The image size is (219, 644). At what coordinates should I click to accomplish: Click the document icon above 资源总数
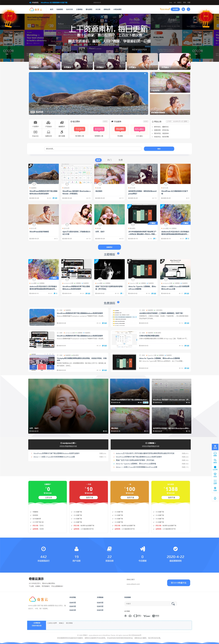(110, 549)
